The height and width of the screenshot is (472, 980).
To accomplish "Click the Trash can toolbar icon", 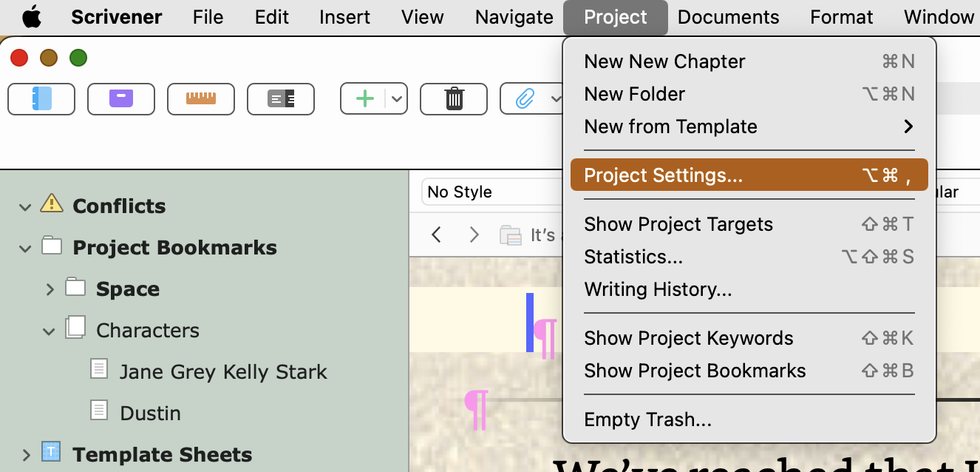I will pyautogui.click(x=454, y=99).
